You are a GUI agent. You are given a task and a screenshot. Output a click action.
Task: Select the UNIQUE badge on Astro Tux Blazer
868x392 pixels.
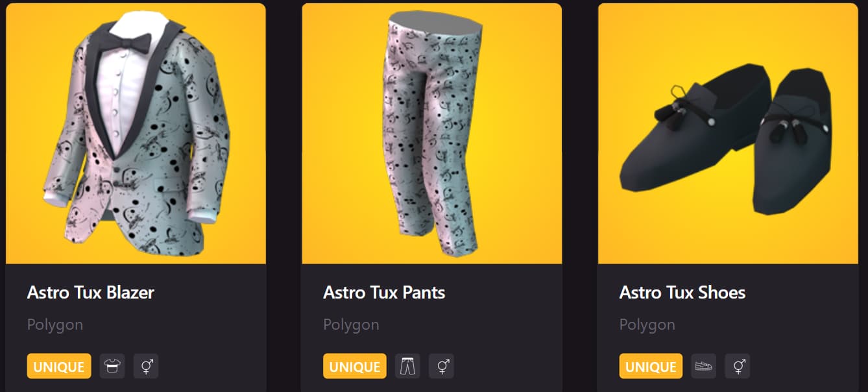point(59,366)
